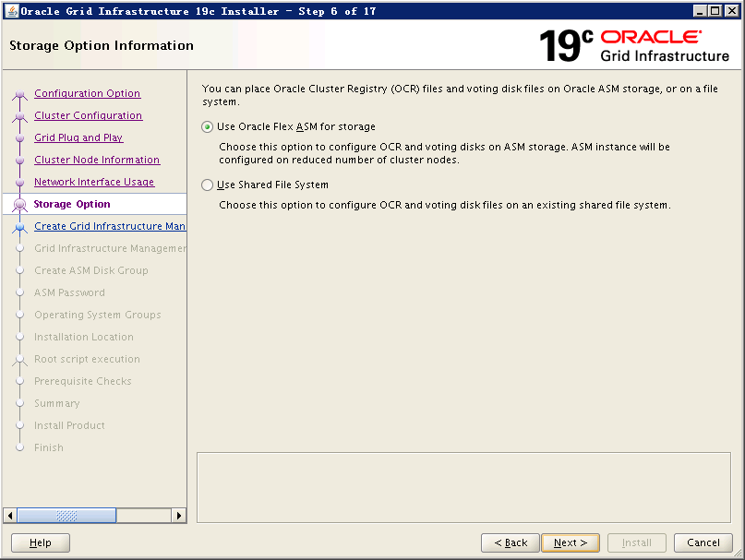Click the left arrow of sidebar scrollbar
This screenshot has width=745, height=560.
(x=10, y=516)
